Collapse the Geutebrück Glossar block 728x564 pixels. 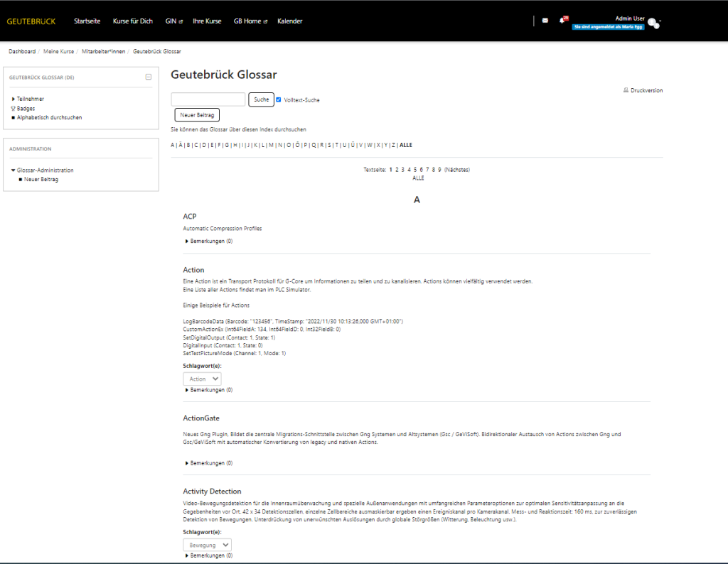tap(149, 77)
